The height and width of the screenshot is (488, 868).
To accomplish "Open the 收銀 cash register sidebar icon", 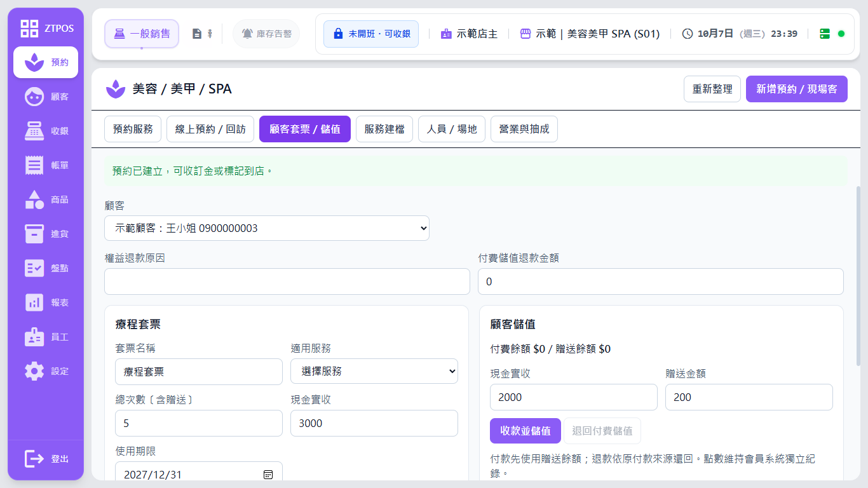I will coord(34,131).
